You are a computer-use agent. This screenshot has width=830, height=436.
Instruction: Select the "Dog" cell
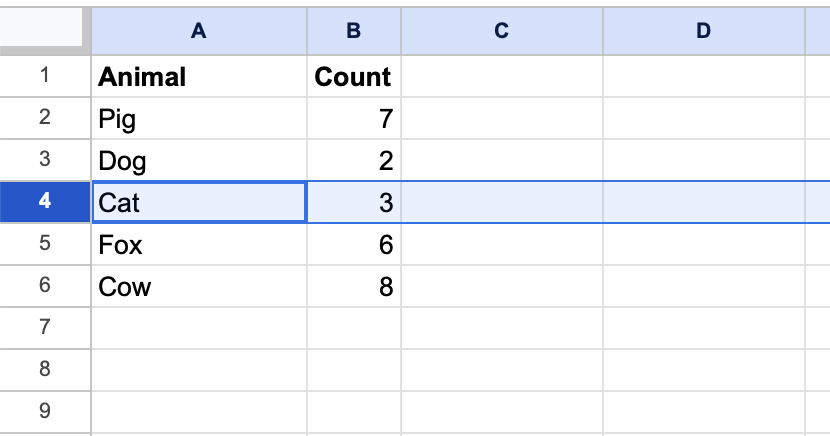click(x=198, y=161)
